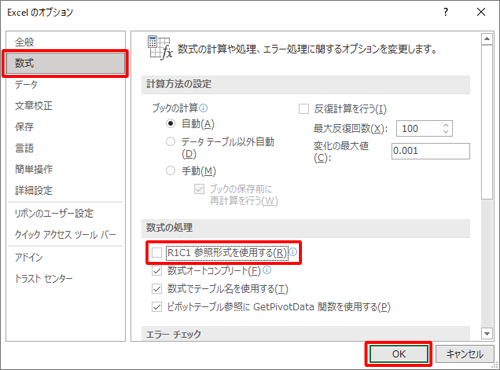This screenshot has height=370, width=500.
Task: Increase 最大反復回数 with the up spinner arrow
Action: tap(446, 125)
